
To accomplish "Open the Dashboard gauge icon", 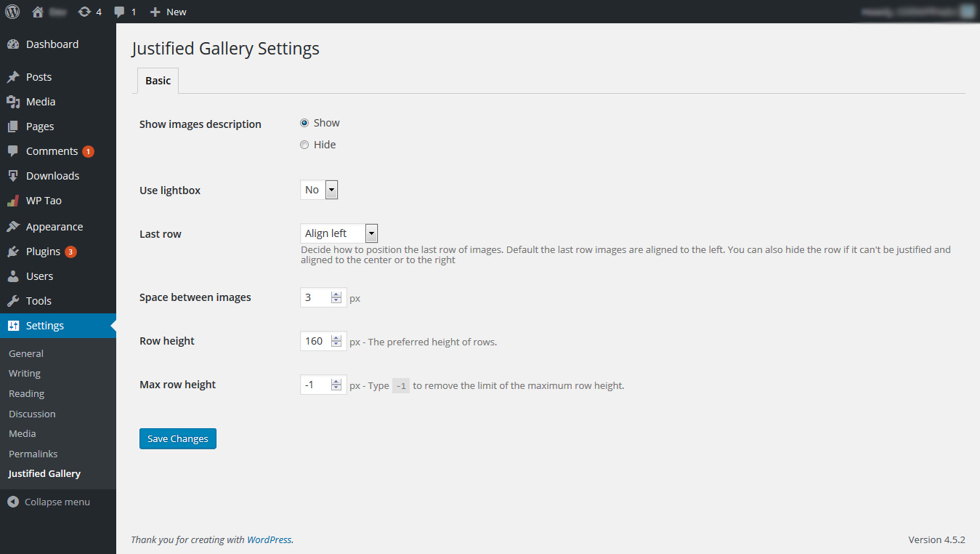I will (13, 44).
